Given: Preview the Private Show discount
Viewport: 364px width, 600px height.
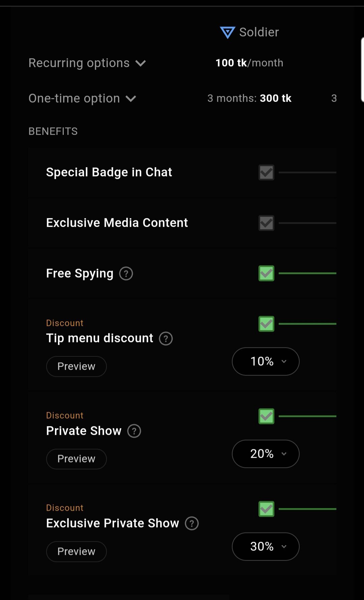Looking at the screenshot, I should pos(76,459).
